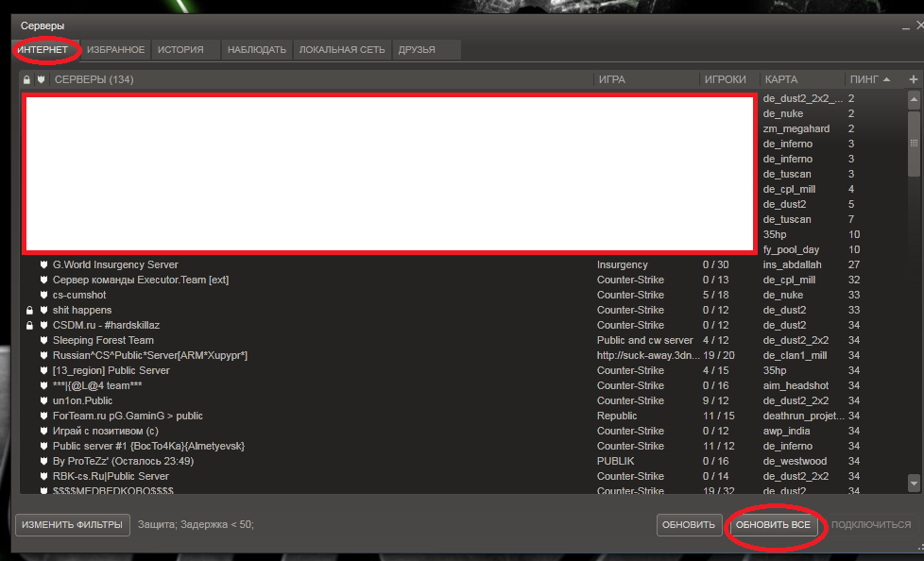Image resolution: width=924 pixels, height=561 pixels.
Task: Select Sleeping Forest Team server
Action: tap(463, 340)
